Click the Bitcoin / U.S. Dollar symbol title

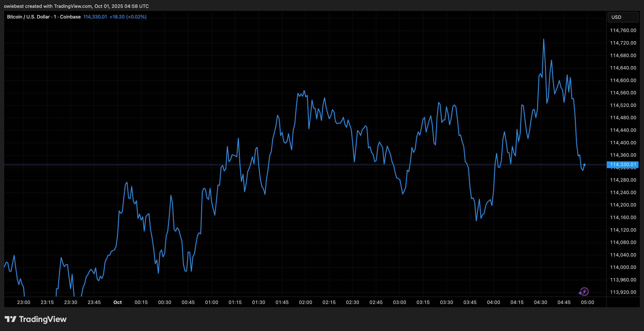(x=28, y=17)
